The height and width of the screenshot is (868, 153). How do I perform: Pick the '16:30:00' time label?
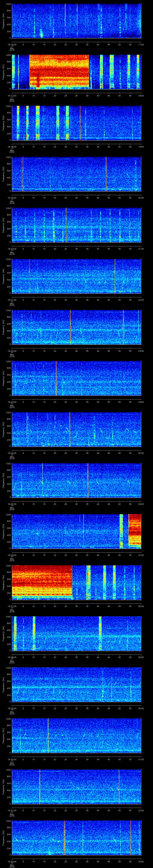click(x=12, y=759)
